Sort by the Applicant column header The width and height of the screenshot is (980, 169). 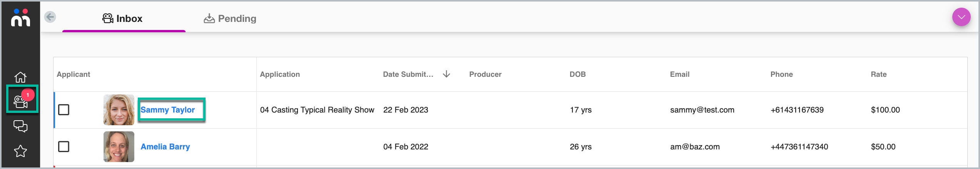click(x=74, y=74)
